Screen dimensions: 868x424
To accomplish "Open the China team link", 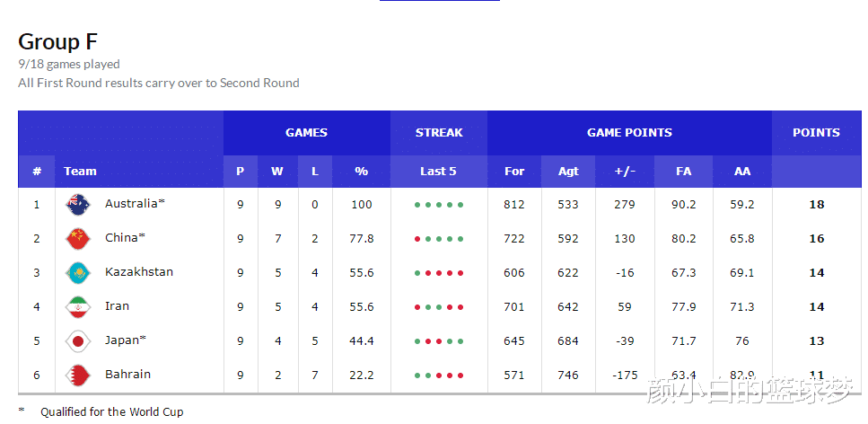I will (125, 238).
